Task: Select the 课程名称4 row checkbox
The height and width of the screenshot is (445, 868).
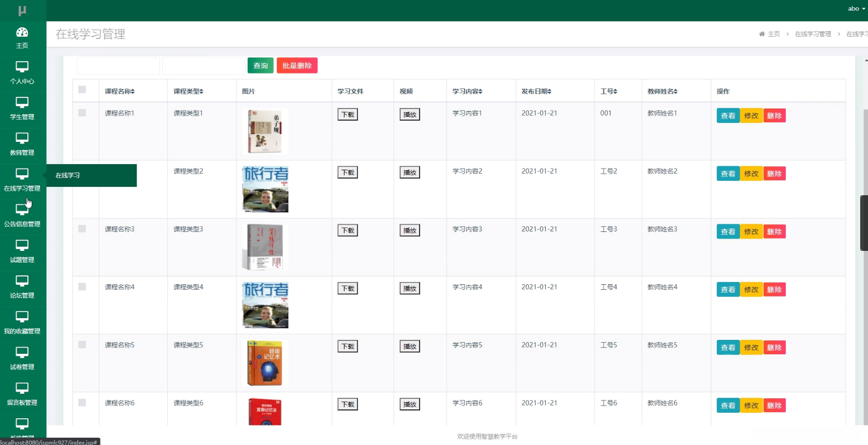Action: pos(82,286)
